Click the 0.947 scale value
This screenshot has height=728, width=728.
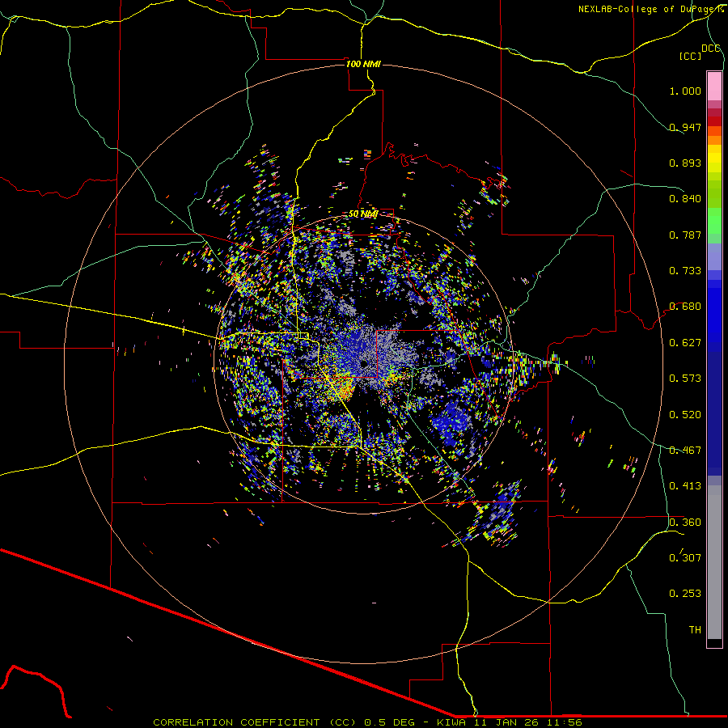click(x=685, y=127)
